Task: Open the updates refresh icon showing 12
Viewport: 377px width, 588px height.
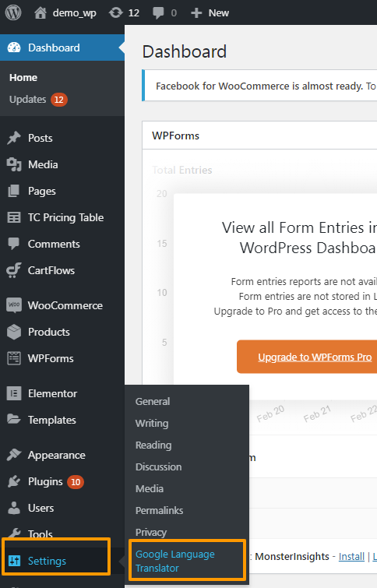Action: (x=115, y=12)
